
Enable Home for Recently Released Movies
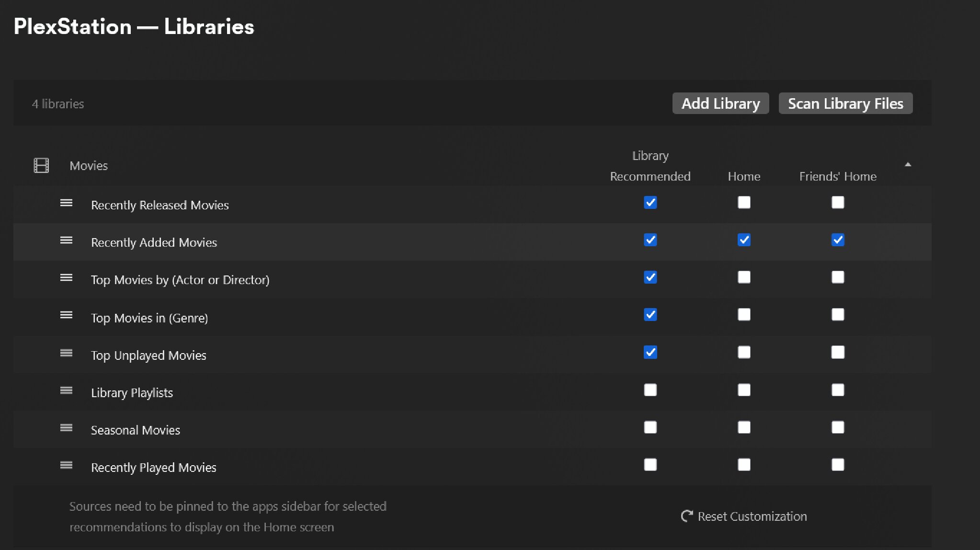[744, 203]
